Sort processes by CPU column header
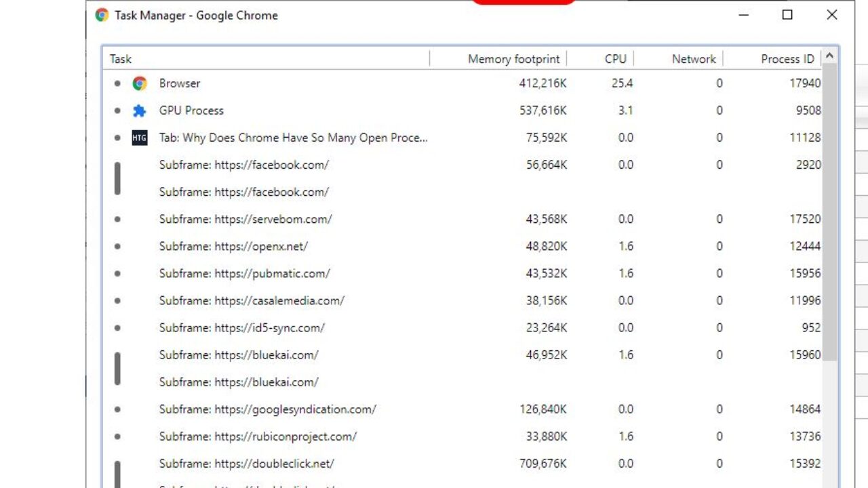The height and width of the screenshot is (488, 868). [x=615, y=59]
